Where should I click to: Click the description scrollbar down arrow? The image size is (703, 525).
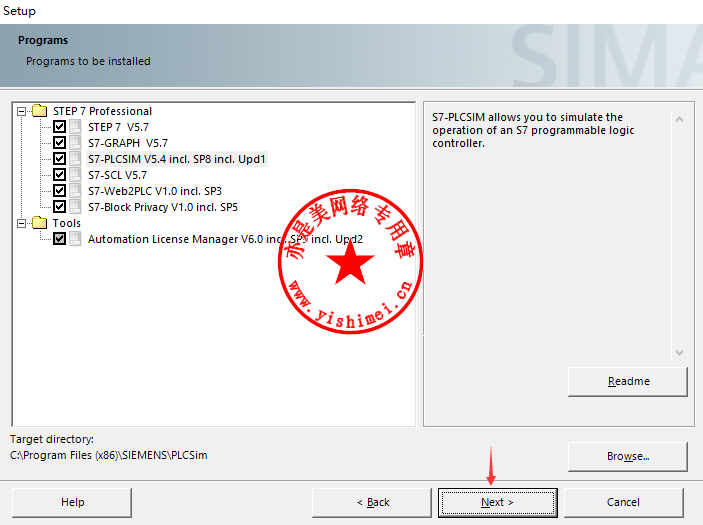click(x=679, y=353)
